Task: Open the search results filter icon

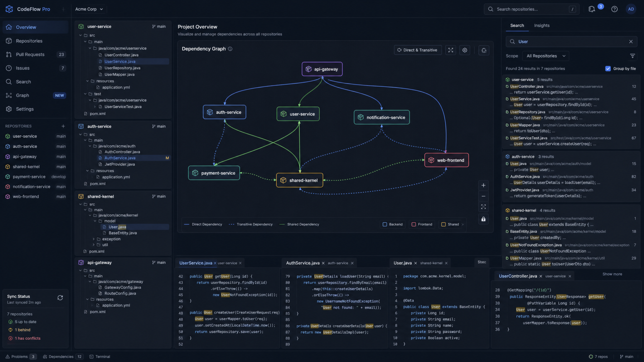Action: coord(632,56)
